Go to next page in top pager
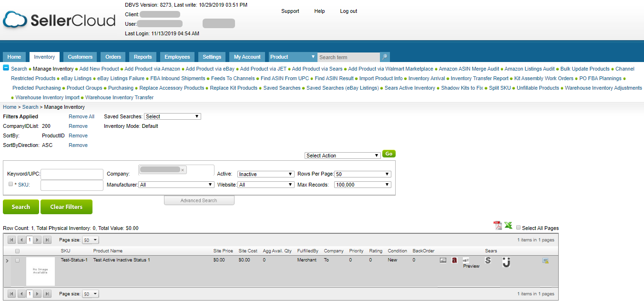644x302 pixels. (x=37, y=240)
